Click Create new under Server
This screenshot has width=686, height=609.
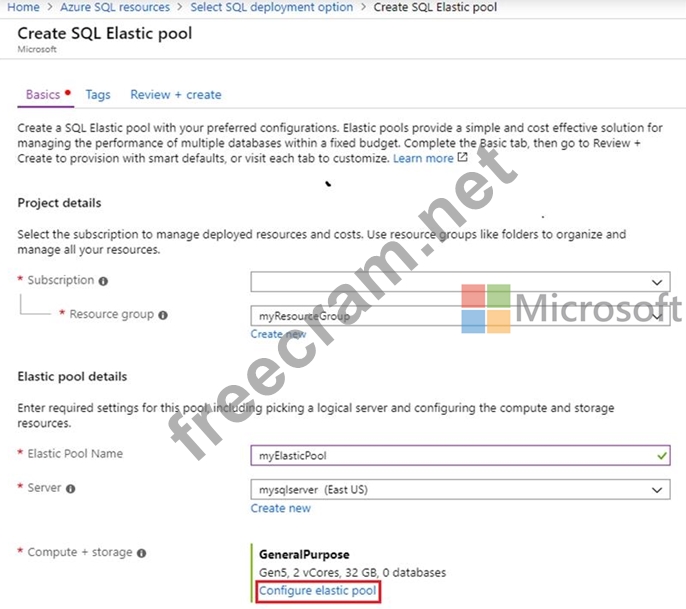[x=280, y=508]
